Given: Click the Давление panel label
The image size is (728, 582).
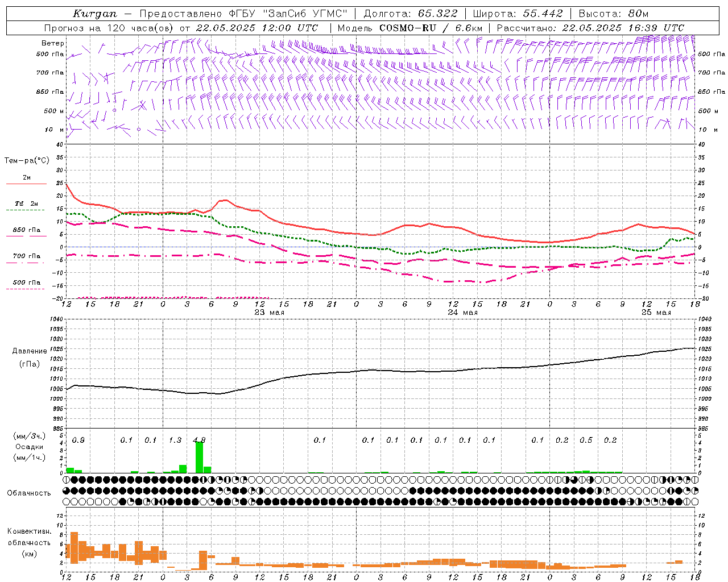Looking at the screenshot, I should tap(29, 351).
